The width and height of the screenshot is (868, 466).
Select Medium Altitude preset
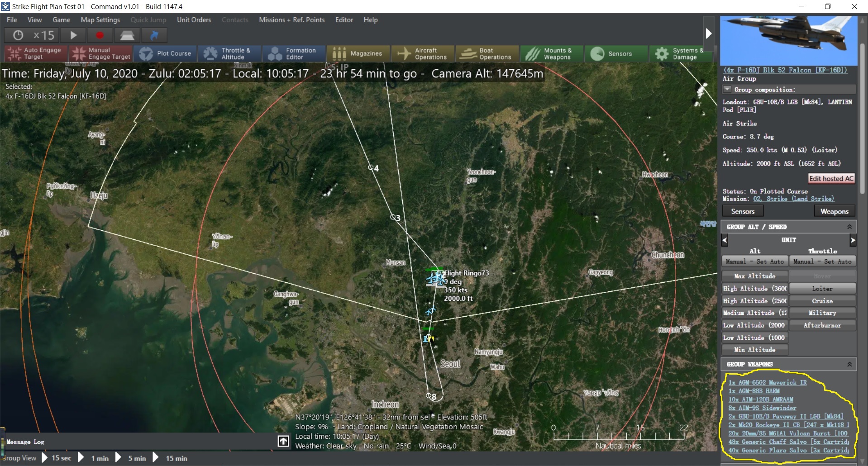coord(755,313)
